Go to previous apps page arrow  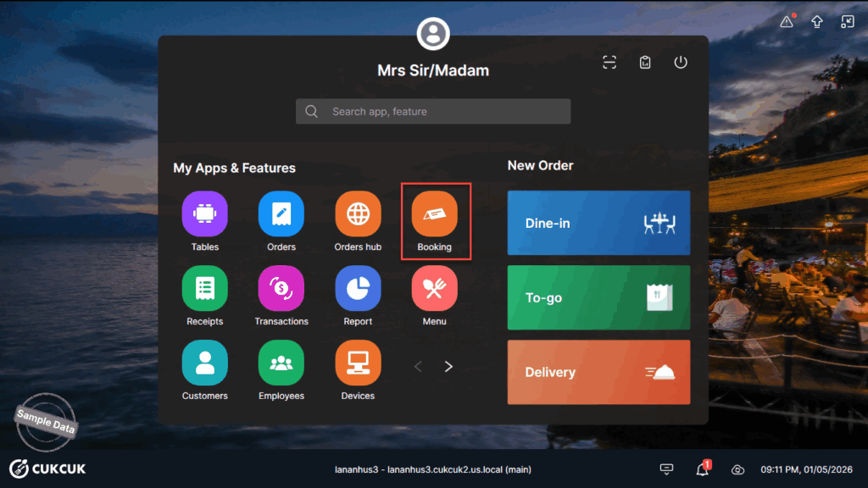(418, 367)
